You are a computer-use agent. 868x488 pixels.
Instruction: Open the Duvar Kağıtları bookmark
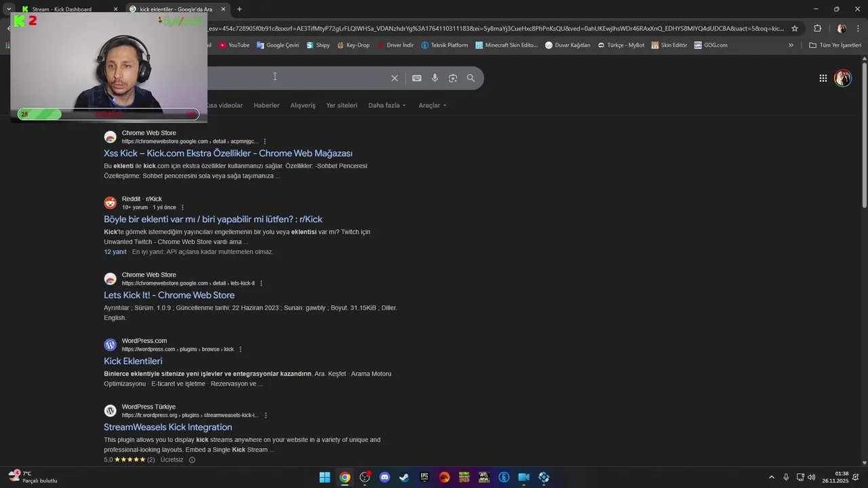click(568, 45)
